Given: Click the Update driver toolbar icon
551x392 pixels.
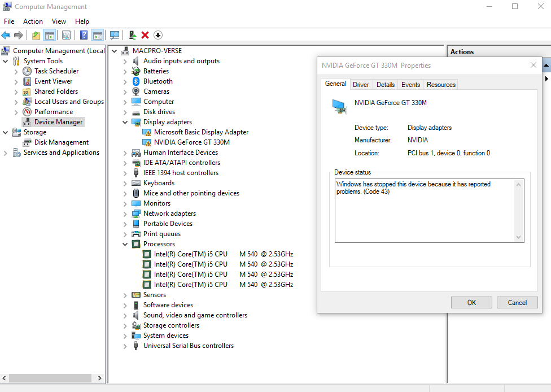Looking at the screenshot, I should [x=133, y=35].
